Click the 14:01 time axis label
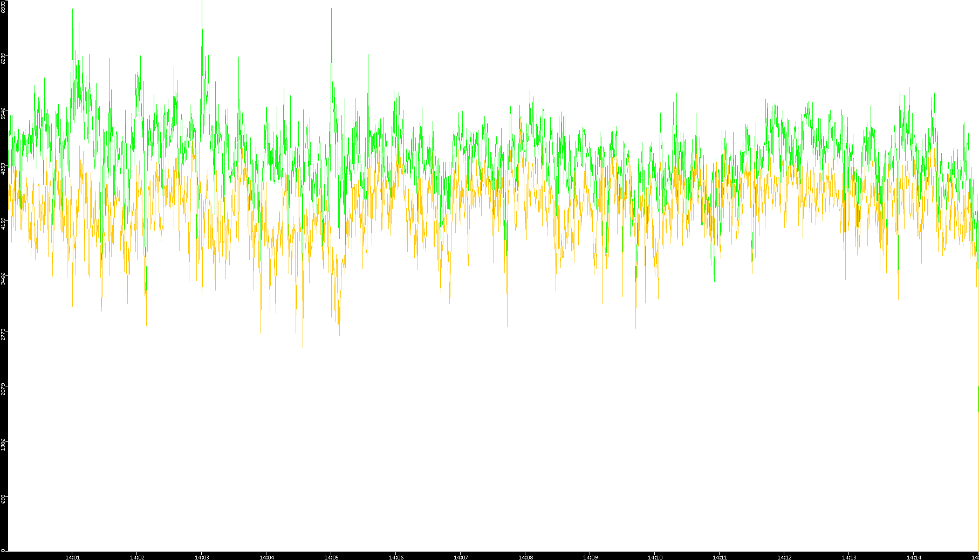Image resolution: width=979 pixels, height=560 pixels. [72, 557]
